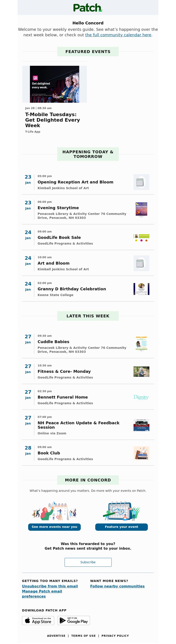Tap the Download on the App Store badge
This screenshot has height=644, width=176.
(x=38, y=620)
